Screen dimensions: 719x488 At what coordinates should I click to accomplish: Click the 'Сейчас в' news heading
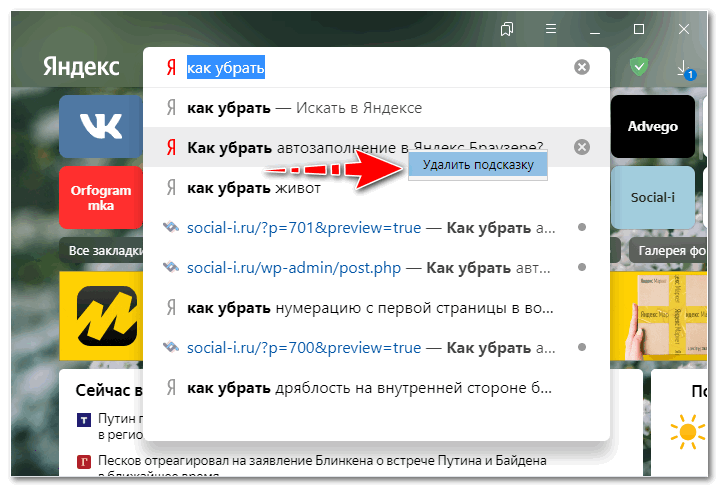[x=109, y=390]
